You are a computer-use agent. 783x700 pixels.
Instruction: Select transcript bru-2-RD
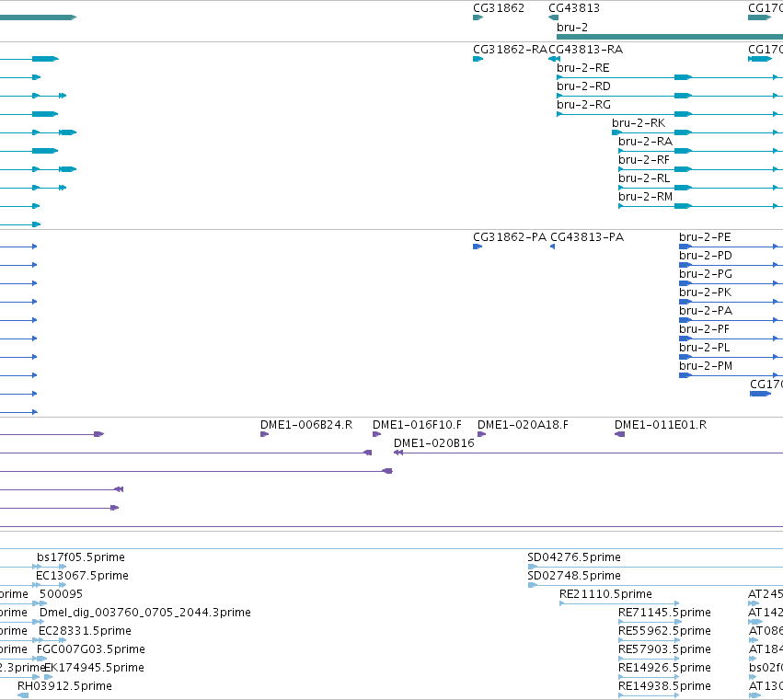[583, 86]
